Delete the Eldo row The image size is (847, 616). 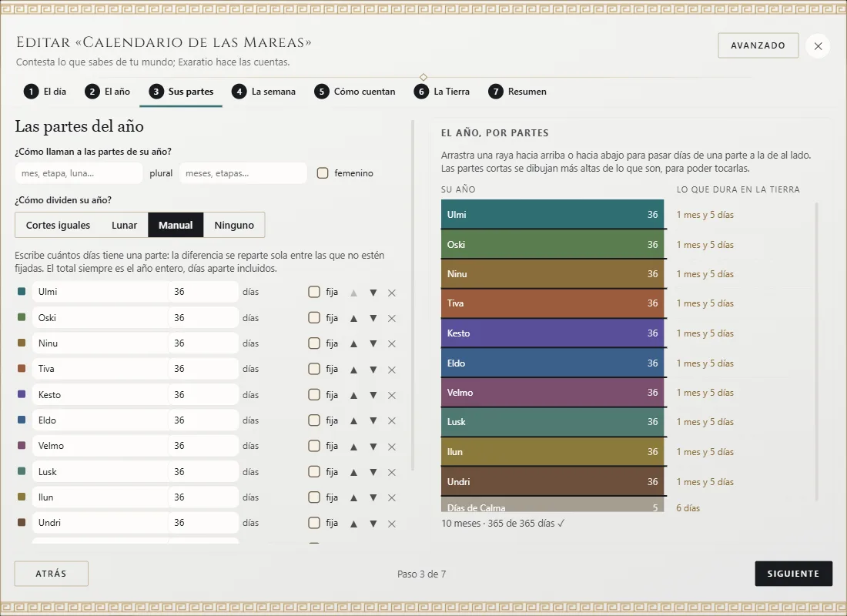[x=392, y=420]
